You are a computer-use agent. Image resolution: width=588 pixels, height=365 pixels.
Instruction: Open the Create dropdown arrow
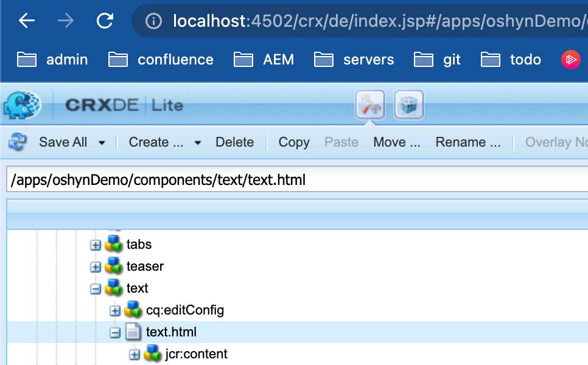click(197, 143)
